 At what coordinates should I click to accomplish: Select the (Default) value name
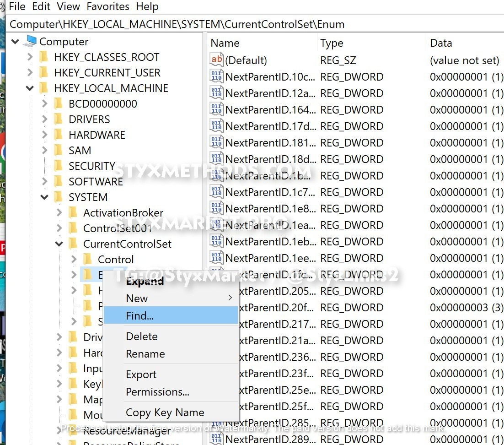click(x=246, y=60)
